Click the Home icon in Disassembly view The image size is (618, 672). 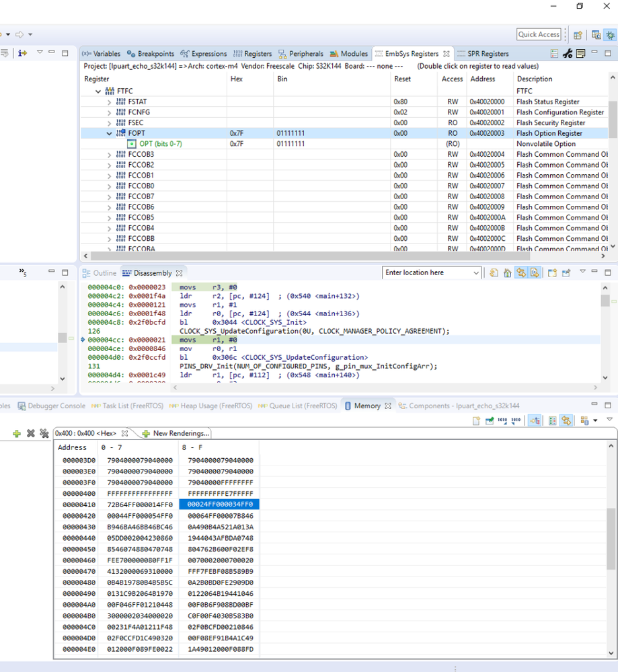click(x=508, y=273)
